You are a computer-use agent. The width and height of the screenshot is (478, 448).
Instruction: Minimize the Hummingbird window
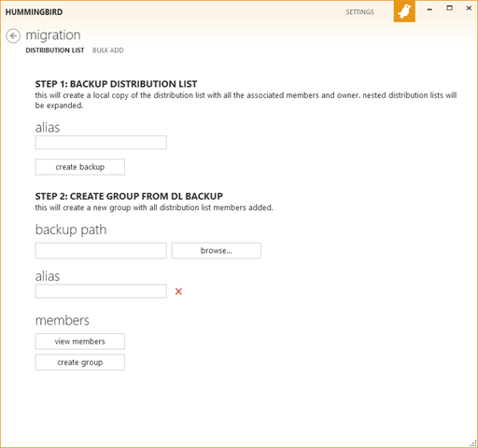click(x=429, y=9)
